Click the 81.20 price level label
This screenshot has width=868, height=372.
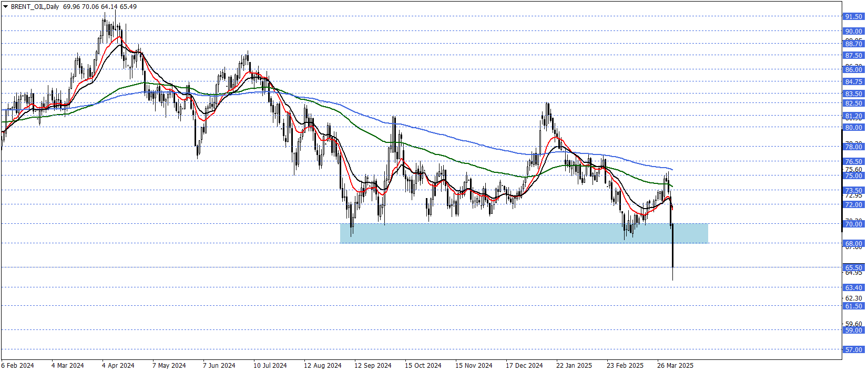click(x=854, y=116)
